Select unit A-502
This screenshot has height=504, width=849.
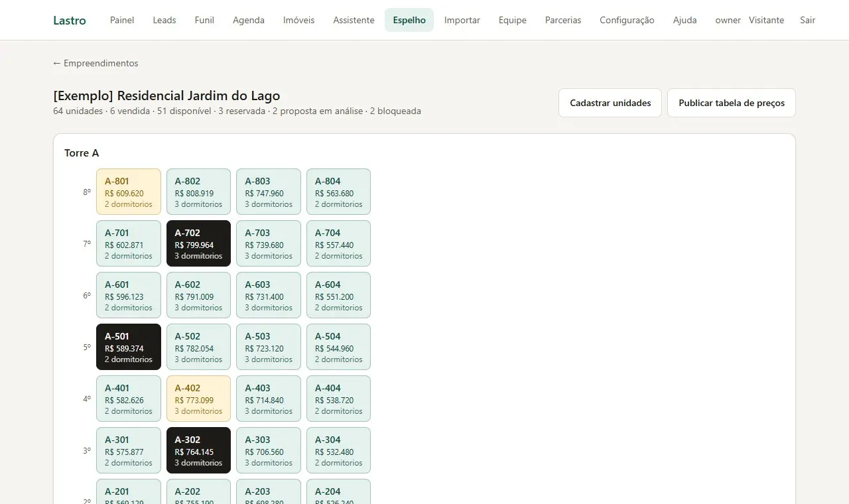(x=198, y=347)
